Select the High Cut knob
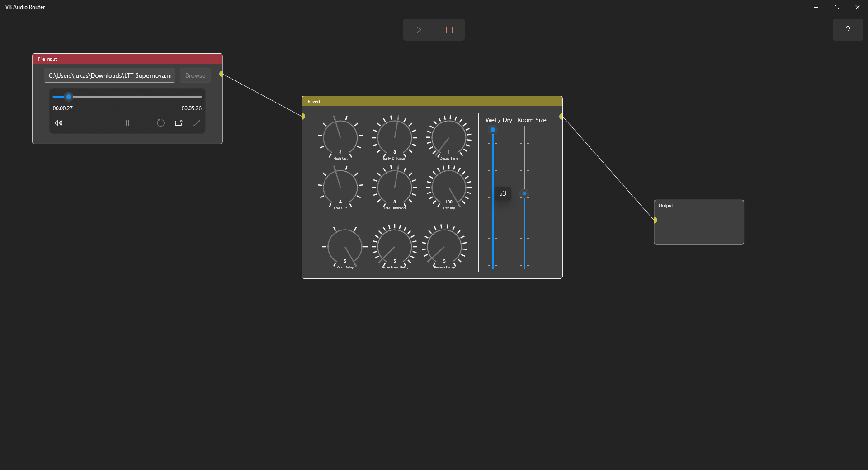This screenshot has height=470, width=868. [340, 138]
